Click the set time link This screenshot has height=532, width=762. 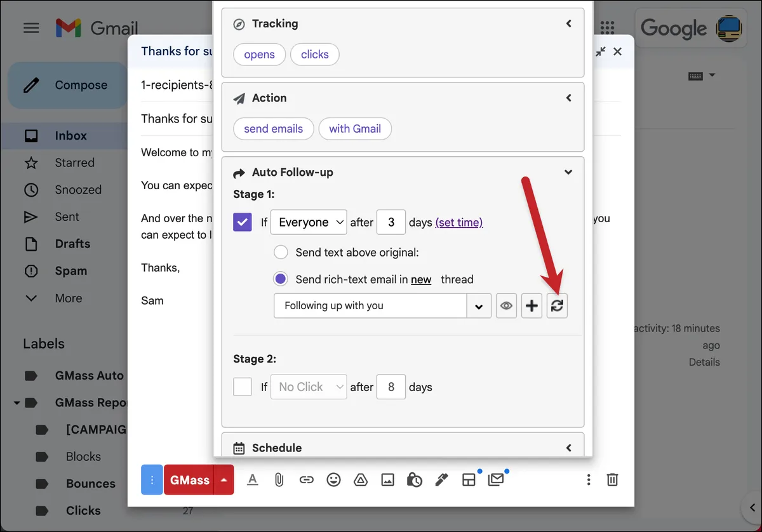click(x=459, y=222)
